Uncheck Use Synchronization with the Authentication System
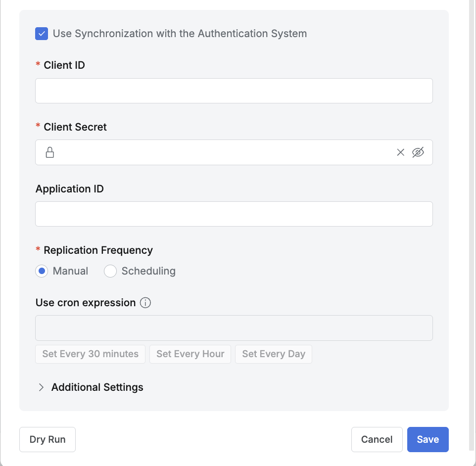 tap(42, 34)
